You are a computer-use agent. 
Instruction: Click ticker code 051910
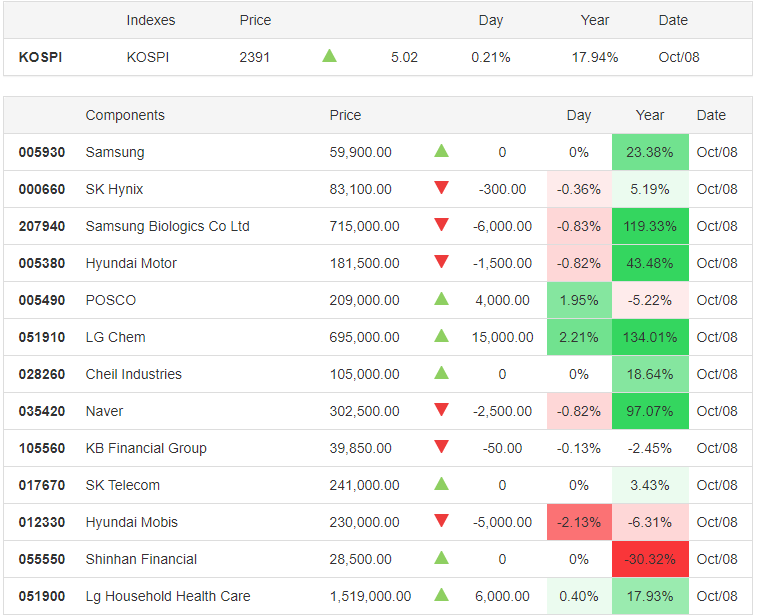[x=42, y=337]
